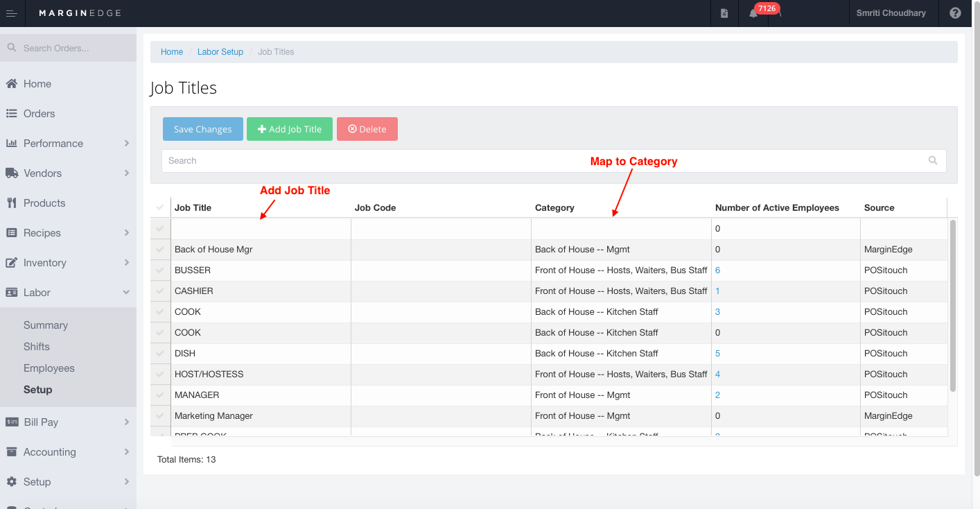The width and height of the screenshot is (980, 509).
Task: Click the Vendors truck icon
Action: coord(12,173)
